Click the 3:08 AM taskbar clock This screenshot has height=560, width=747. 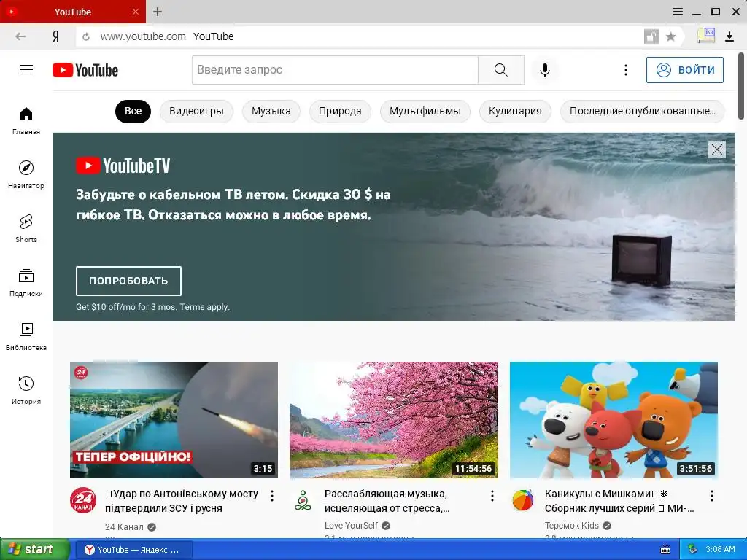(720, 550)
